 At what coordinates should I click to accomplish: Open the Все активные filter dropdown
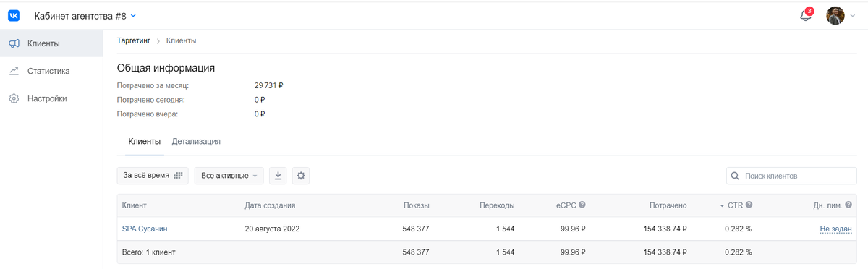tap(229, 176)
